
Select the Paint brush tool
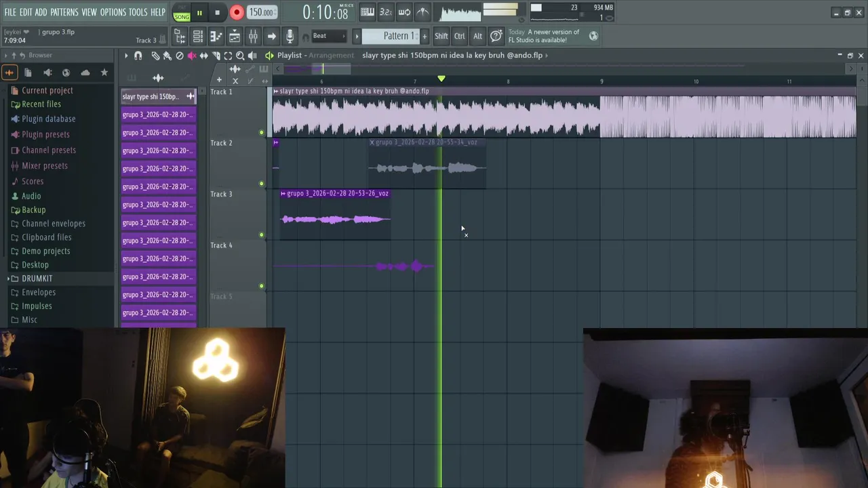click(x=167, y=56)
